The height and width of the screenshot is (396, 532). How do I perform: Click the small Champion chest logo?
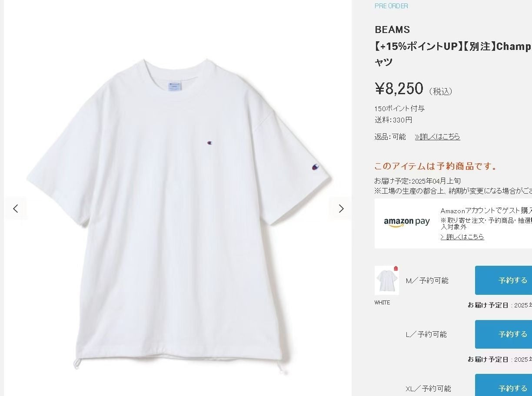tap(210, 142)
